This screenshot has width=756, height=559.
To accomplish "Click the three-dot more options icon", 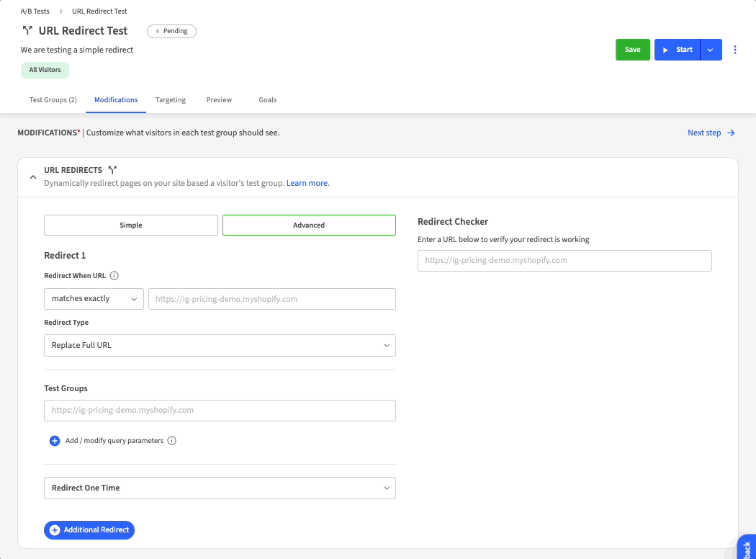I will [x=735, y=50].
